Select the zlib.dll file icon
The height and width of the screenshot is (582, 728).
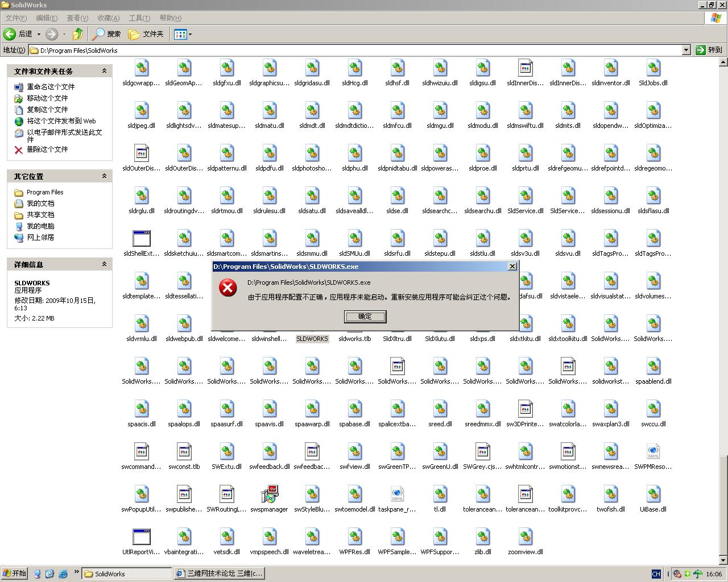click(x=483, y=537)
